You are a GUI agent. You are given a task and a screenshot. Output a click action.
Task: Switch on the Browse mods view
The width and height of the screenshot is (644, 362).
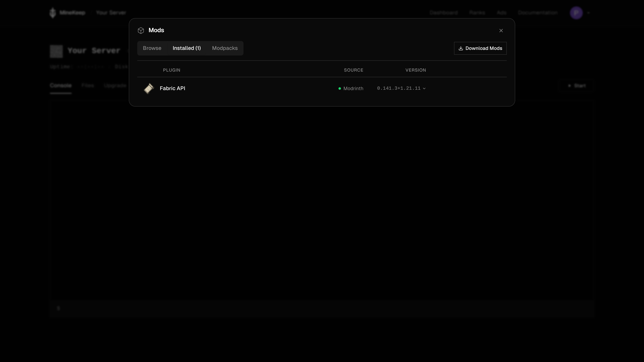coord(152,48)
